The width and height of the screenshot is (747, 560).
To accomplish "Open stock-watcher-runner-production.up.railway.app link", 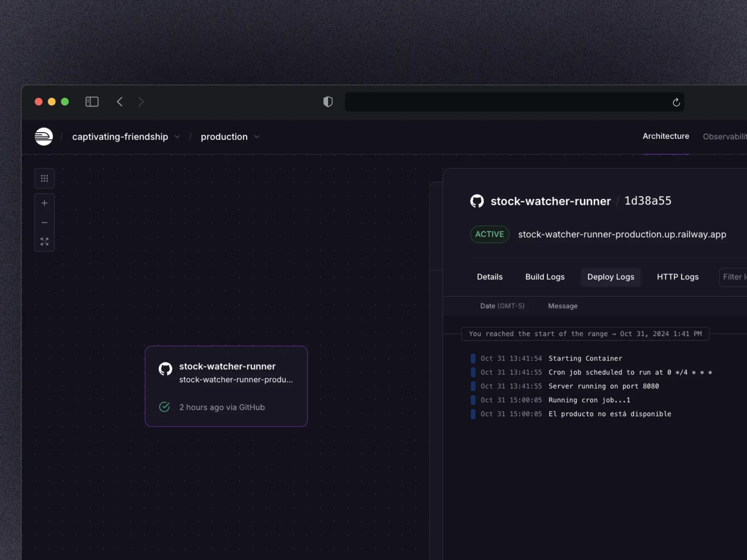I will pyautogui.click(x=622, y=234).
